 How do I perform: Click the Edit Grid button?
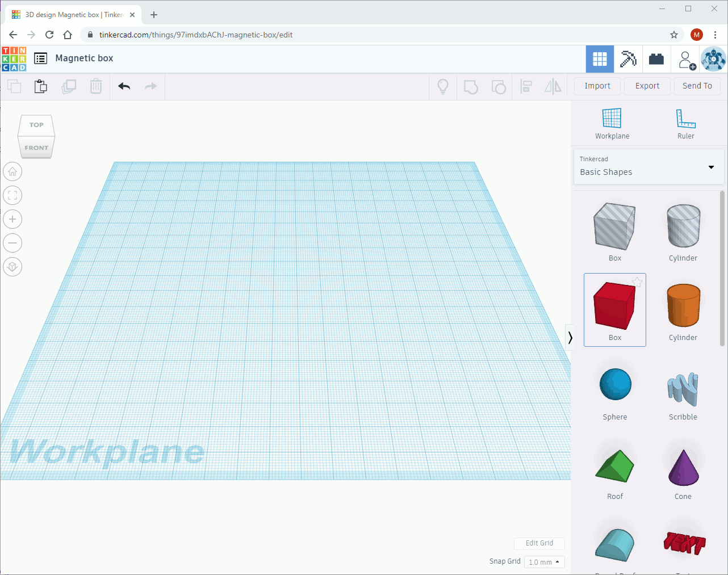539,543
